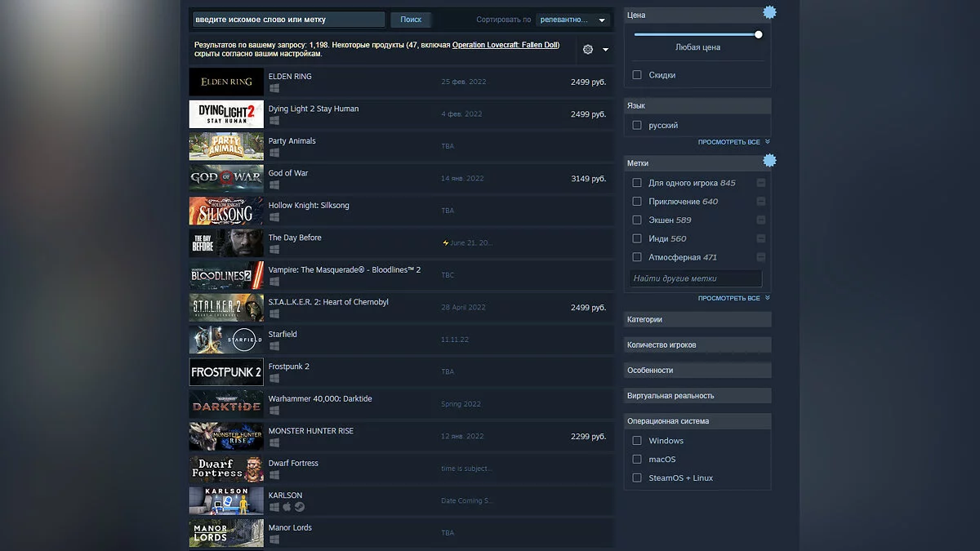Click the Поиск search button
The image size is (980, 551).
point(411,20)
